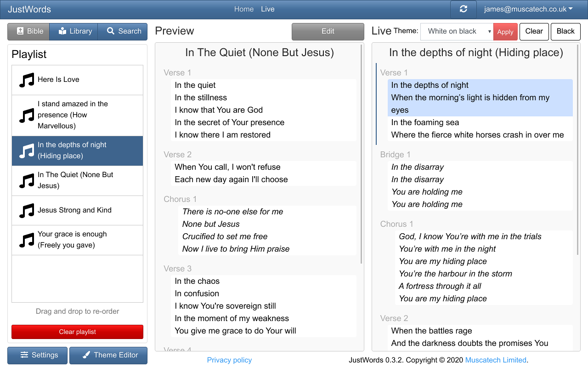The image size is (588, 368).
Task: Click the music note icon beside Here Is Love
Action: coord(27,80)
